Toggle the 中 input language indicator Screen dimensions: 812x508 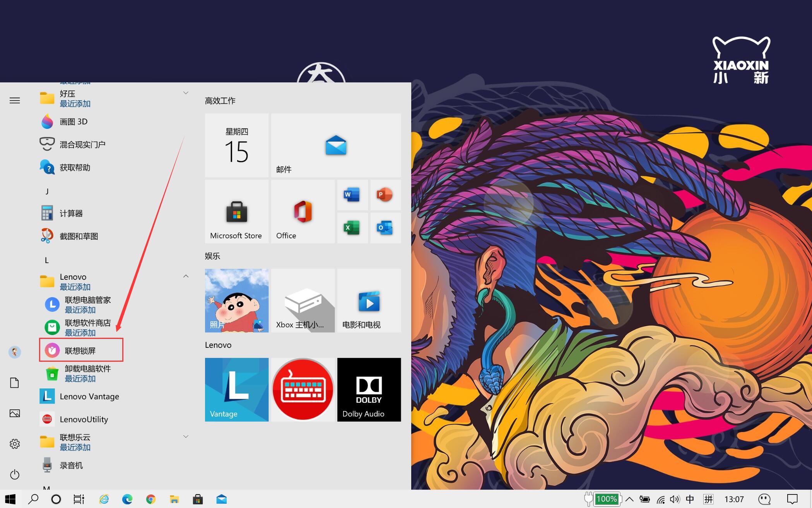click(x=690, y=499)
